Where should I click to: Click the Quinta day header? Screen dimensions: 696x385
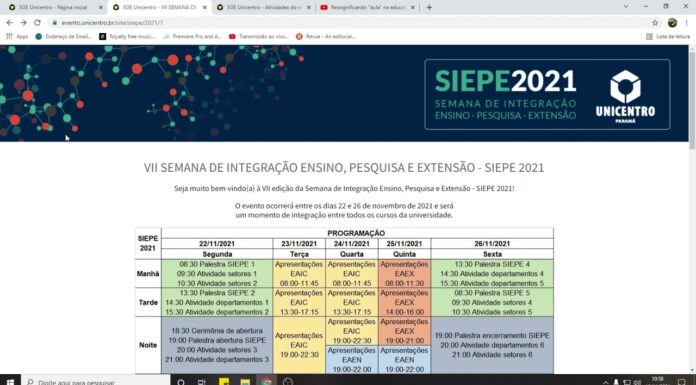tap(404, 254)
